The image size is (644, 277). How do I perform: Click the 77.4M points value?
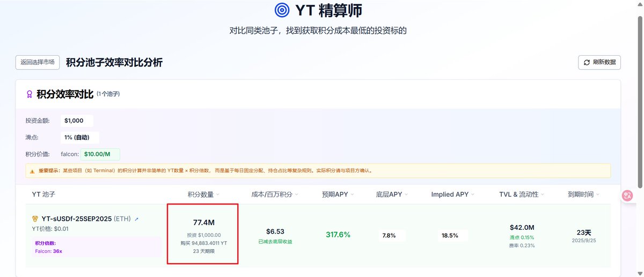(x=203, y=222)
